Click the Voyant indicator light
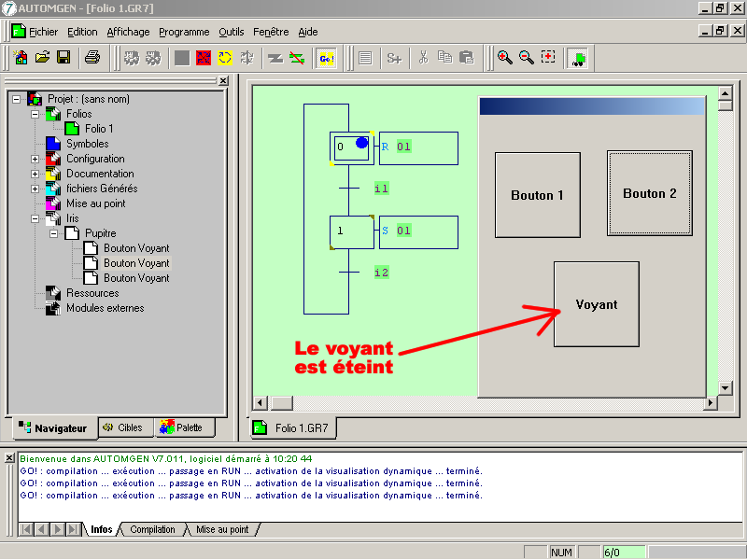This screenshot has height=560, width=747. [x=596, y=304]
